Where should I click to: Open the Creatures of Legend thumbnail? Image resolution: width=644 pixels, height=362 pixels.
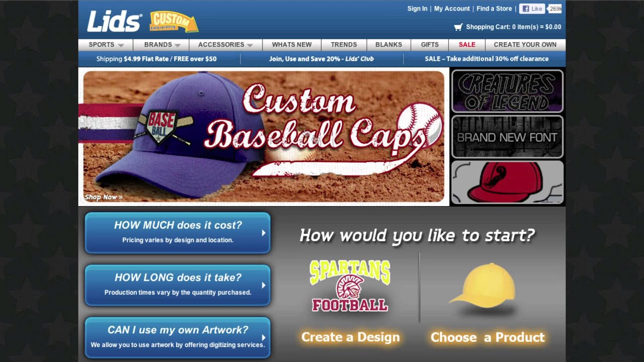pyautogui.click(x=507, y=91)
